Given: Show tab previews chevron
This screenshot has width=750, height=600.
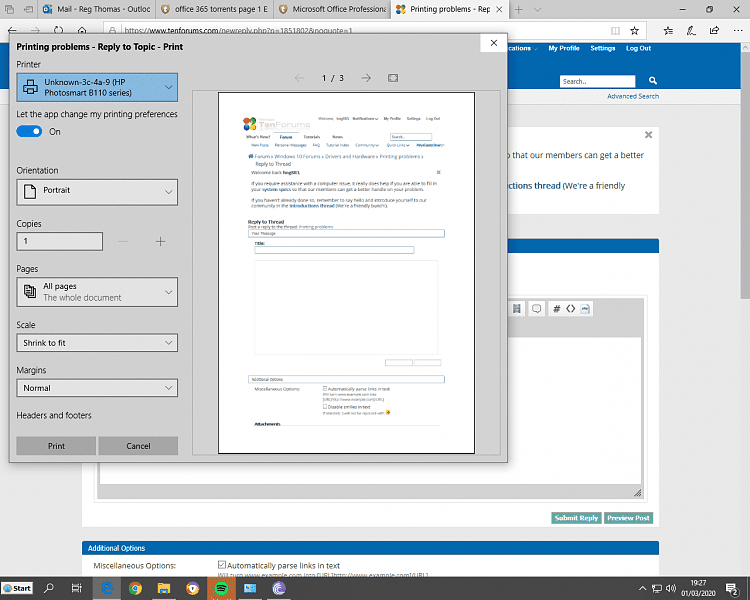Looking at the screenshot, I should pos(537,9).
